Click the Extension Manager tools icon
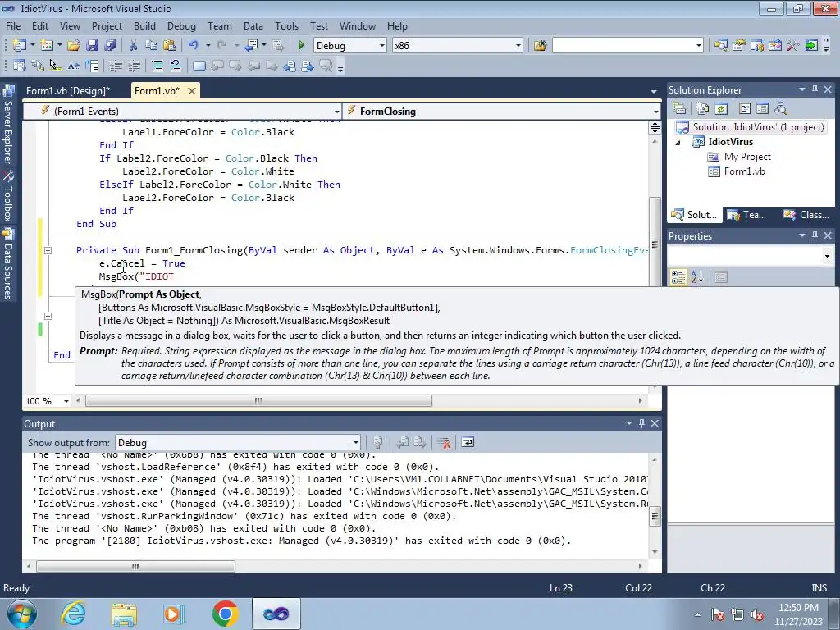The height and width of the screenshot is (630, 840). point(793,46)
